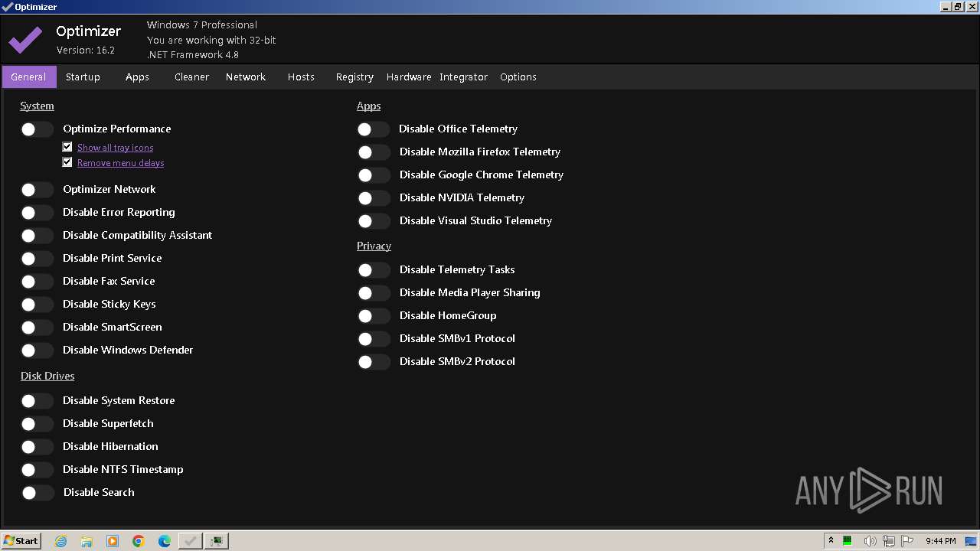Click the Remove menu delays link

tap(120, 163)
